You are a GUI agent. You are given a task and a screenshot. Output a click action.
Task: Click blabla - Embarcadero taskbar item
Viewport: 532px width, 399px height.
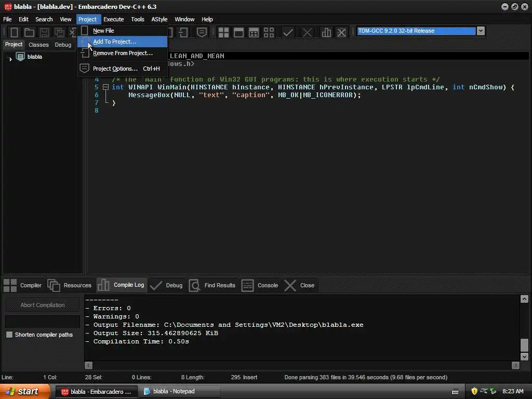click(96, 392)
